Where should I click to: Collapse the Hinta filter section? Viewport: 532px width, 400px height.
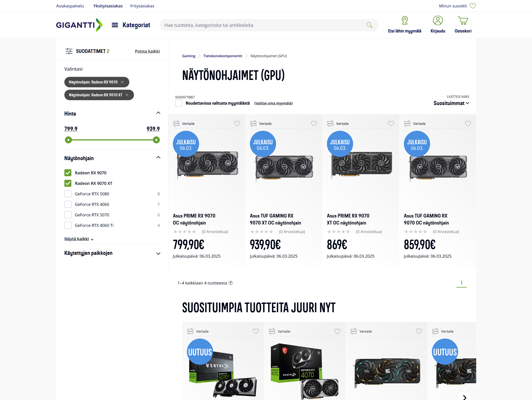(158, 113)
